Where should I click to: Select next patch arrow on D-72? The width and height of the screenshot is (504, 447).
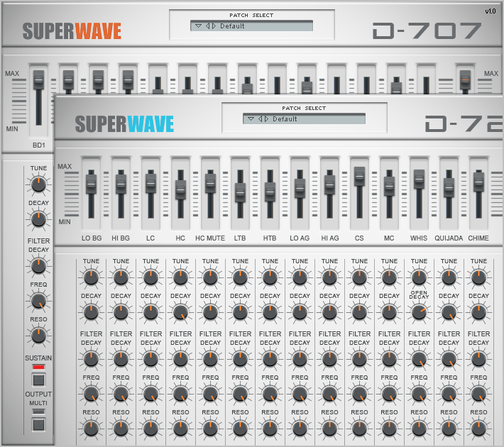(x=266, y=119)
